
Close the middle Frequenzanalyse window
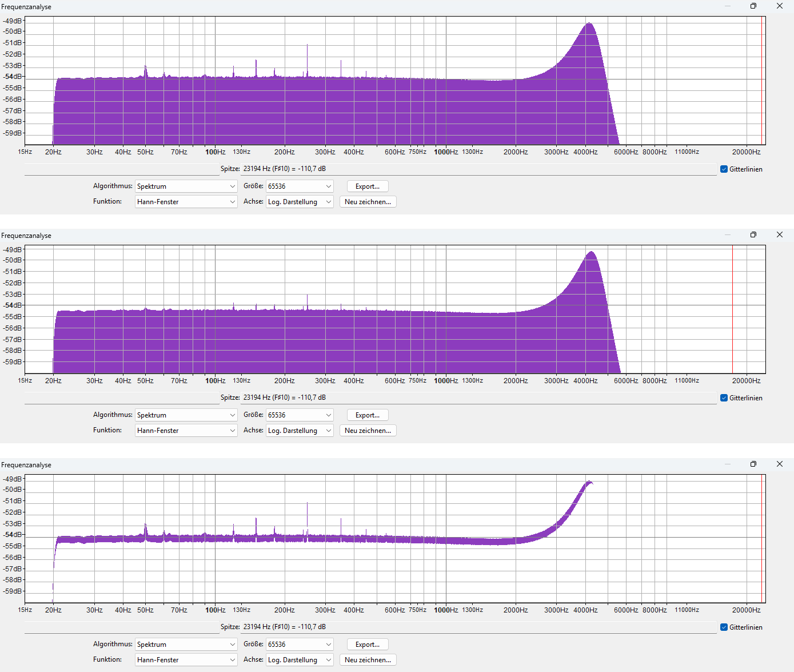780,234
